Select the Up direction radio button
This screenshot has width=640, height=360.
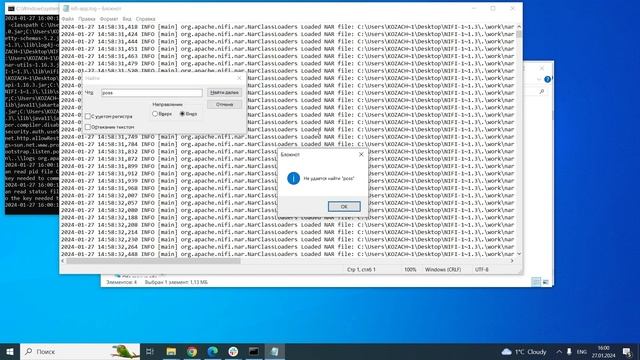point(155,114)
